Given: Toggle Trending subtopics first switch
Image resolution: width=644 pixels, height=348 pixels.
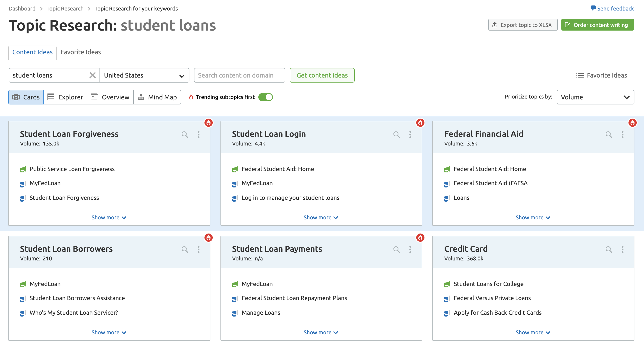Looking at the screenshot, I should point(265,97).
